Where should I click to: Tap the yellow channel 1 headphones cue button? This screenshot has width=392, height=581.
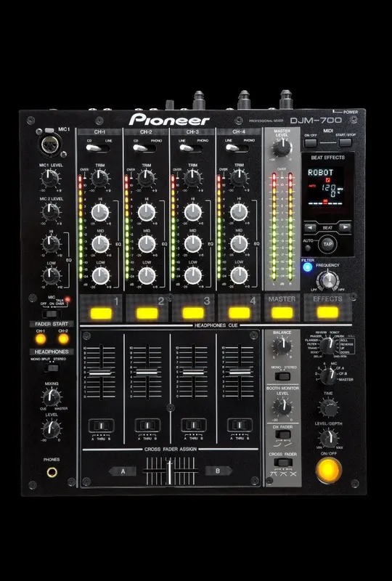click(101, 314)
